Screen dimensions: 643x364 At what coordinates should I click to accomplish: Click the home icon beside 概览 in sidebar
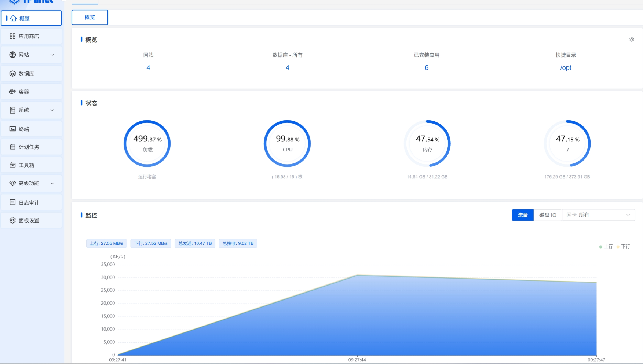14,18
